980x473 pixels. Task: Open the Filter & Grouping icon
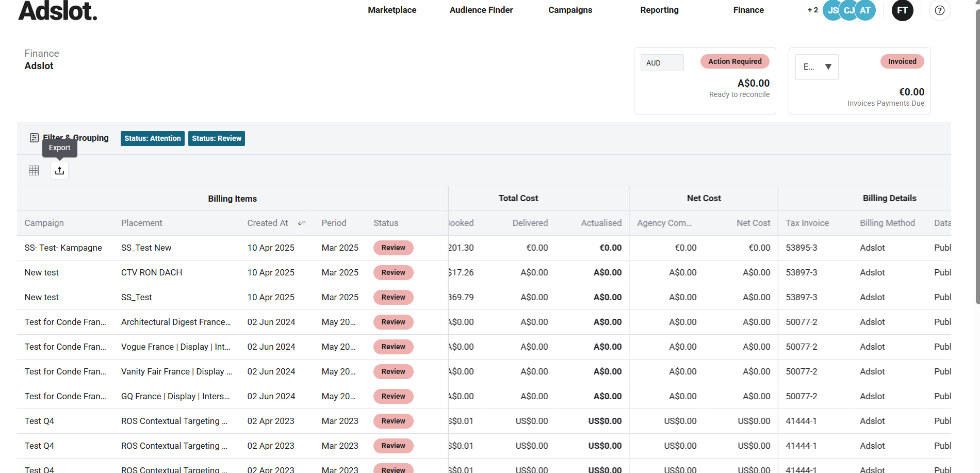(x=34, y=138)
